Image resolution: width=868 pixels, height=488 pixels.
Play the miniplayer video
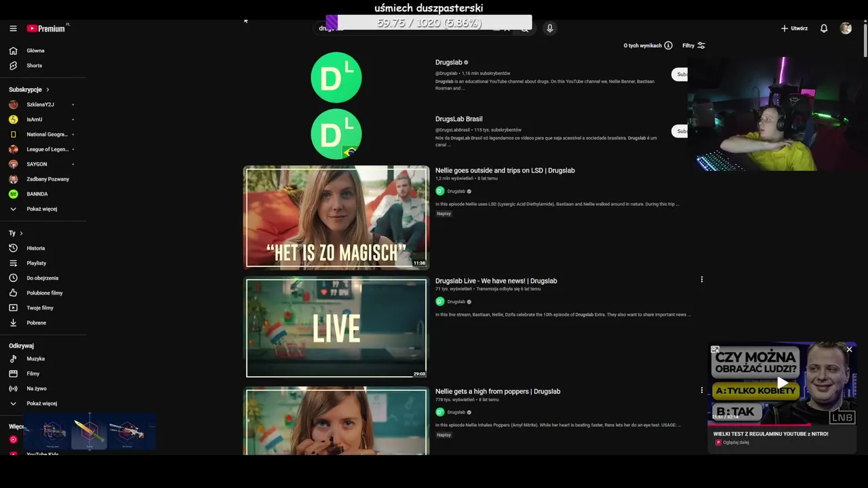coord(783,383)
